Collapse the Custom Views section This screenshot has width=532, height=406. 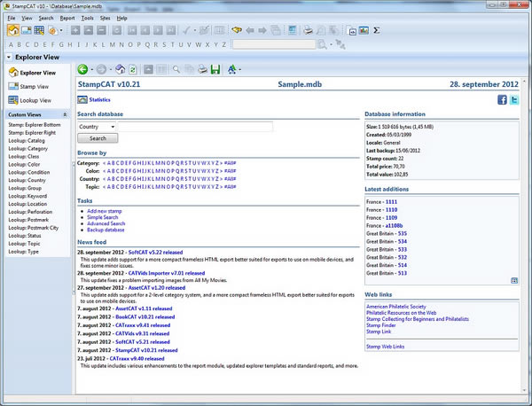(64, 115)
